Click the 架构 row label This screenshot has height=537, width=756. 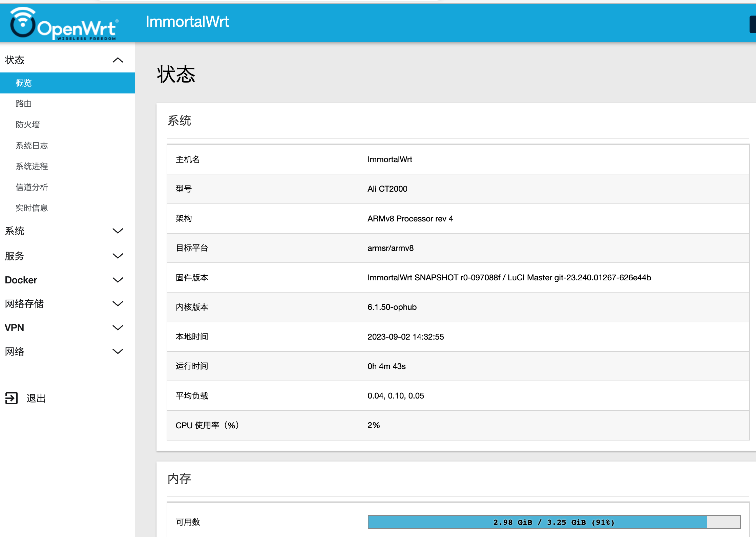click(184, 219)
